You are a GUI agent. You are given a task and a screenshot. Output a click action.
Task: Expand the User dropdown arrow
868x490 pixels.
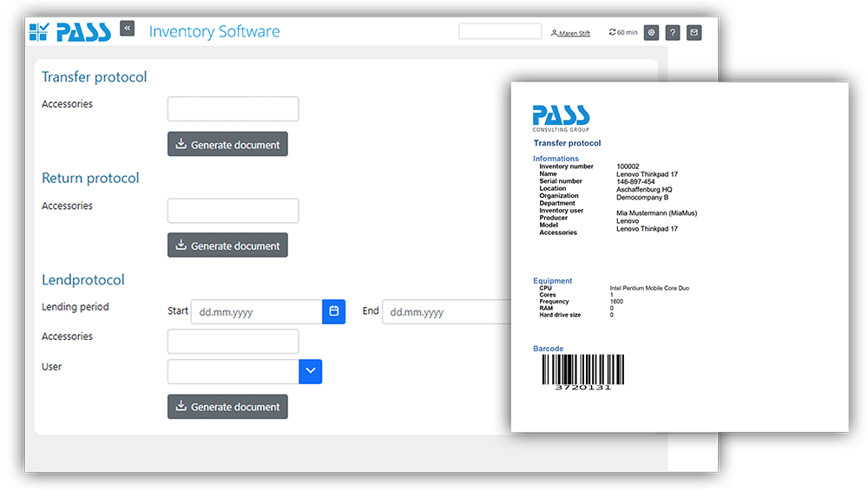click(310, 372)
